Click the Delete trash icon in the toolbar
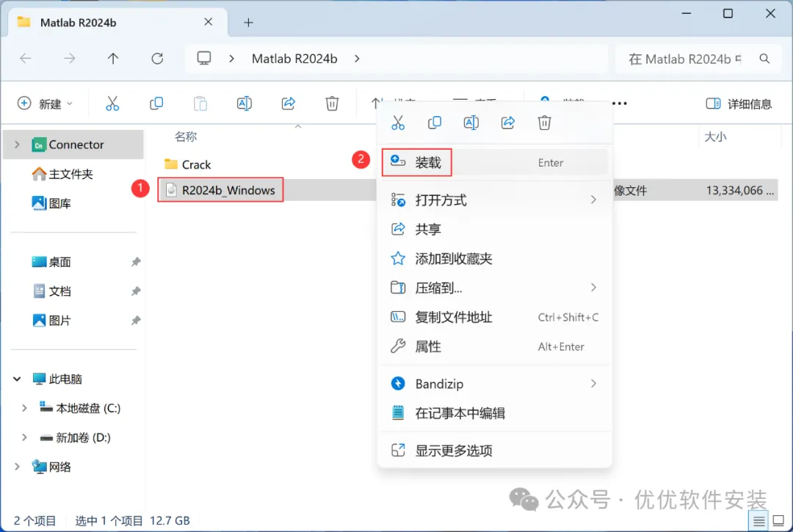 click(332, 103)
